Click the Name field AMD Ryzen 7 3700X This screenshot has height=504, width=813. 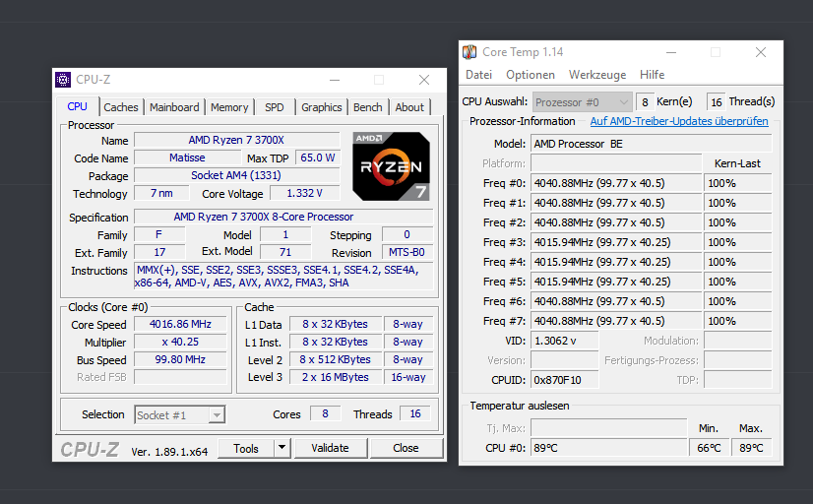tap(236, 140)
